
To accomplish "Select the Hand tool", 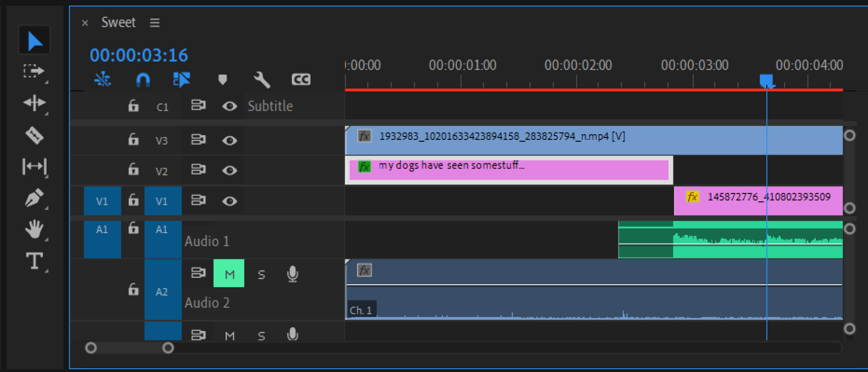I will click(x=35, y=229).
